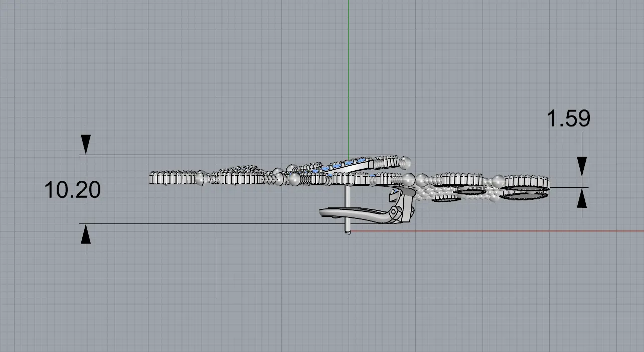Viewport: 644px width, 352px height.
Task: Click the bottom tip of the earring post
Action: 347,232
